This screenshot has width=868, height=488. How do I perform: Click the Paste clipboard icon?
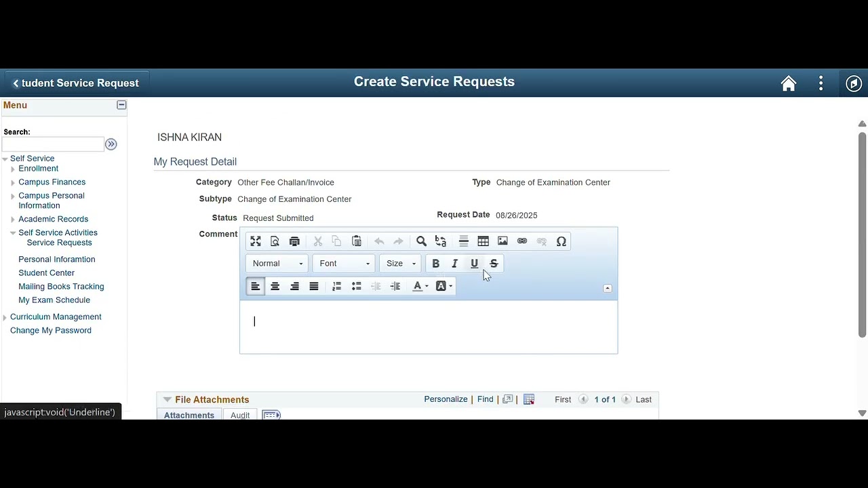coord(357,241)
